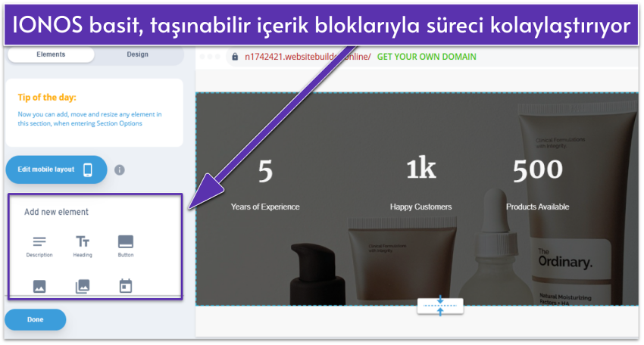Add a Heading element

(83, 247)
